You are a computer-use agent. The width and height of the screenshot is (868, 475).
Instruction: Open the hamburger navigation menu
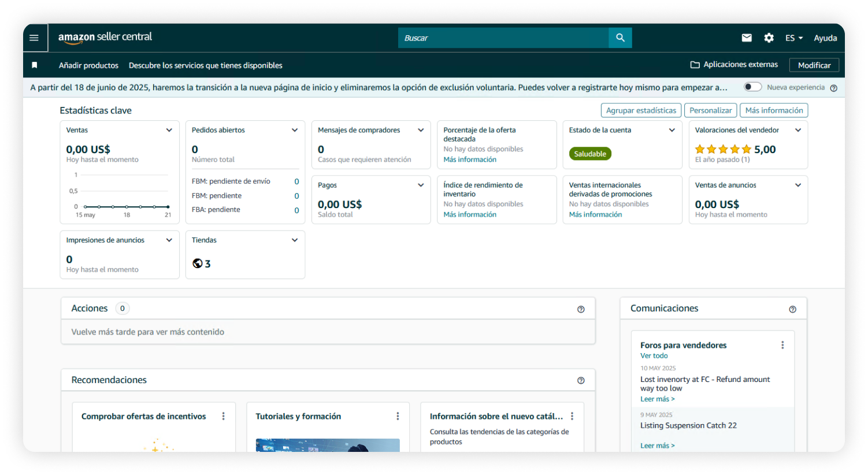(34, 38)
